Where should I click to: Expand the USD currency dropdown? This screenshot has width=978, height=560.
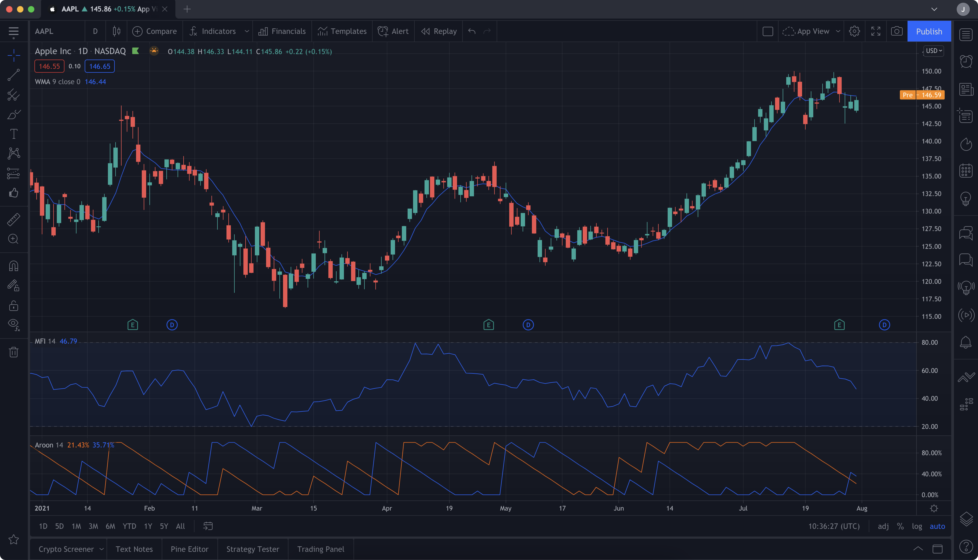tap(934, 51)
